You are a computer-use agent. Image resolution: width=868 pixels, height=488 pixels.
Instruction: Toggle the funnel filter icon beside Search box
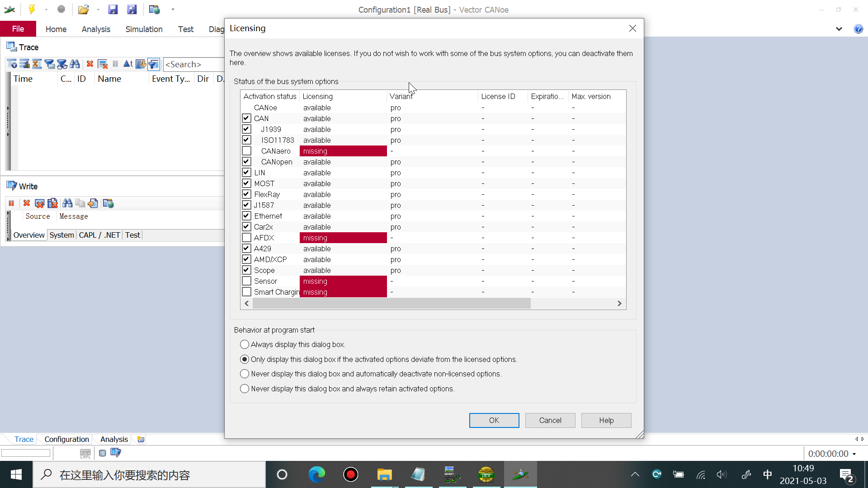point(154,64)
